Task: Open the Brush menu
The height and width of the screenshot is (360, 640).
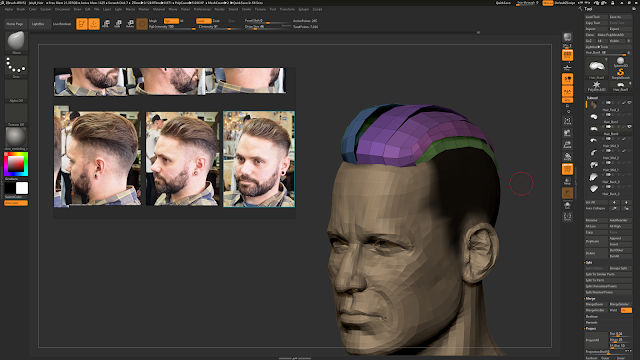Action: (x=20, y=9)
